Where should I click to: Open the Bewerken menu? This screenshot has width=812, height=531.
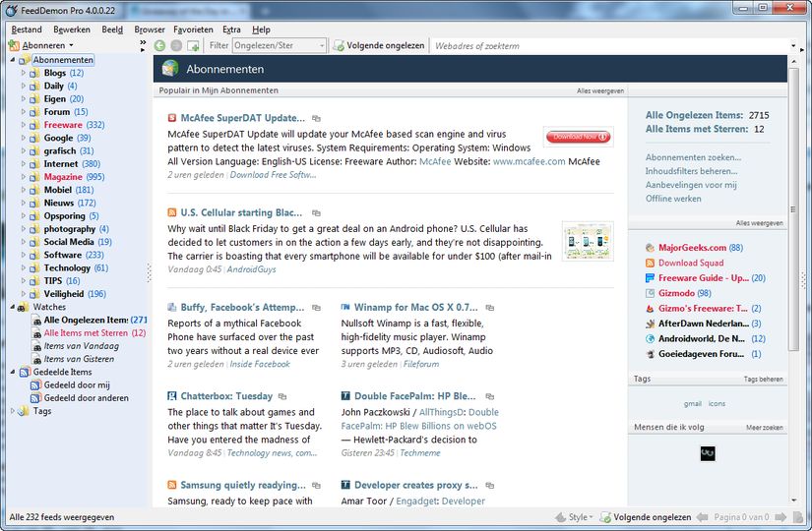point(72,29)
